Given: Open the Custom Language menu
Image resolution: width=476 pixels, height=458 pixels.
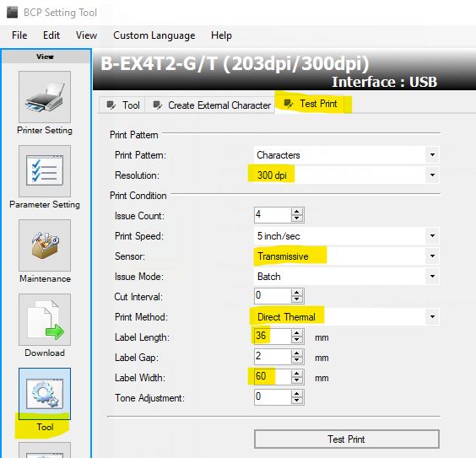Looking at the screenshot, I should (x=154, y=35).
